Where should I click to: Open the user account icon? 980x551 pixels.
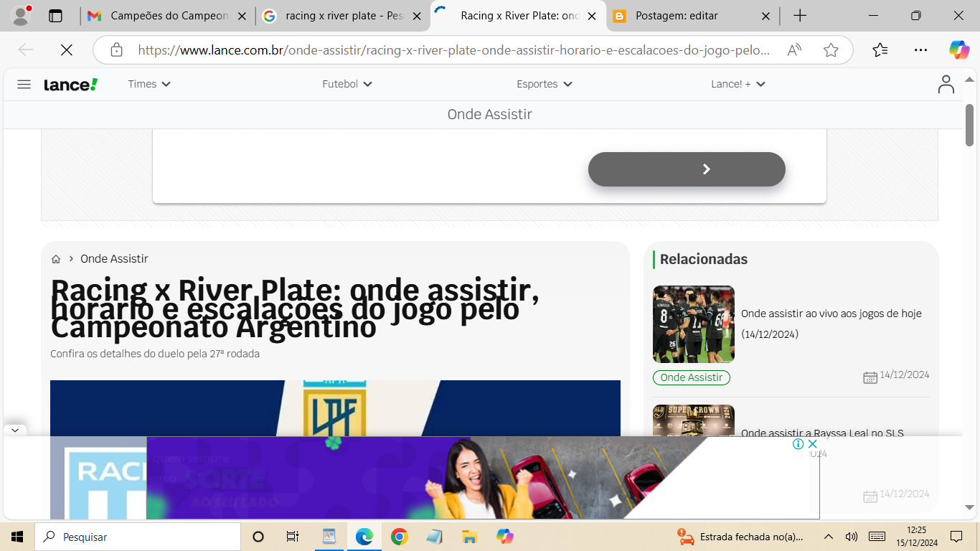[946, 84]
